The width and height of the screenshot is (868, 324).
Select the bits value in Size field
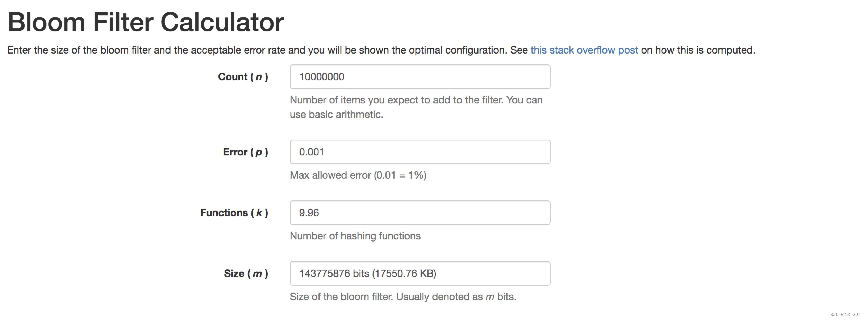(x=368, y=273)
